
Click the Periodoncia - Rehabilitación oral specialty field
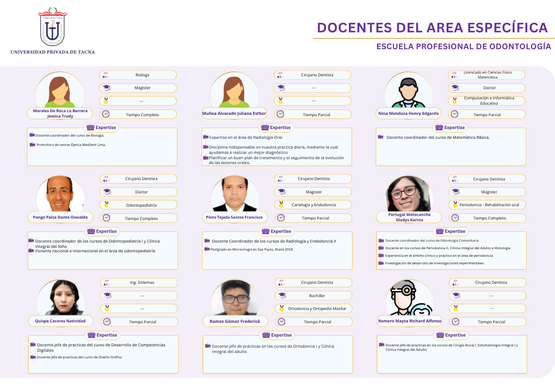coord(488,205)
